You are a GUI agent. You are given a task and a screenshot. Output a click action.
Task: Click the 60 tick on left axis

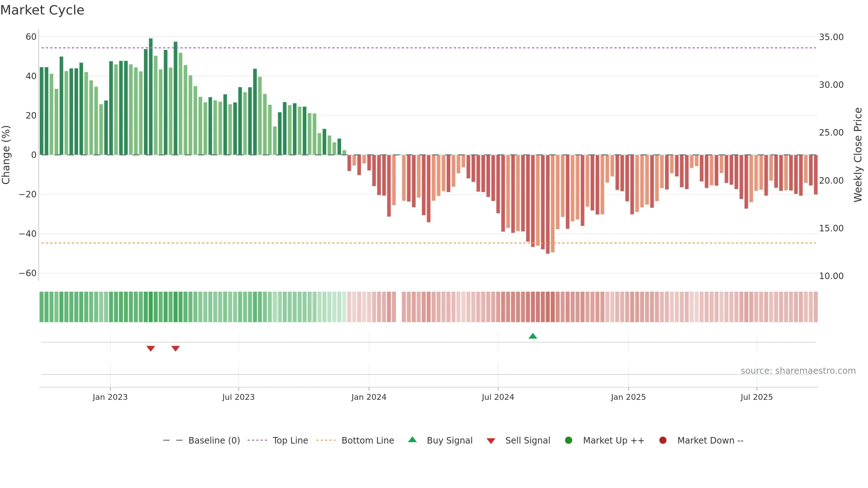31,37
